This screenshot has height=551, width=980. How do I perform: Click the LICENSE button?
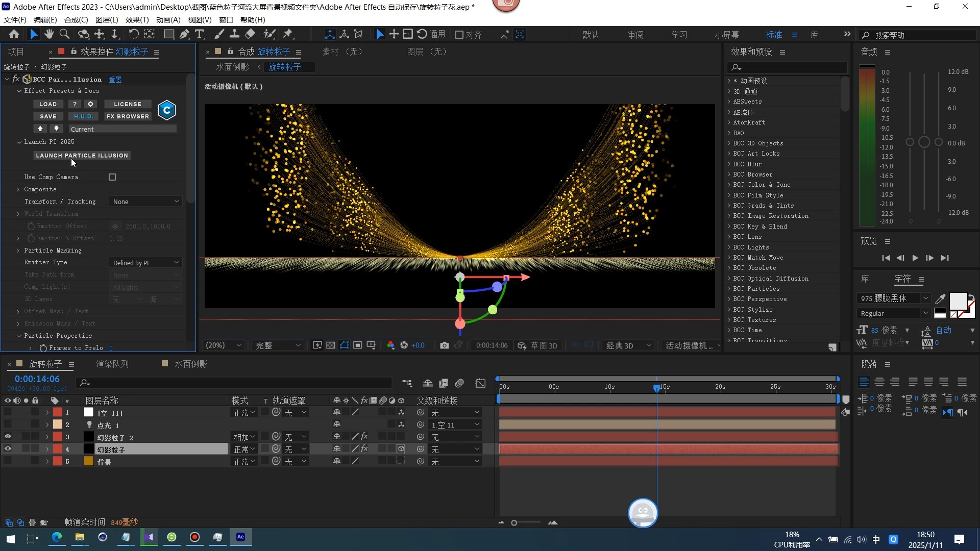[x=128, y=104]
